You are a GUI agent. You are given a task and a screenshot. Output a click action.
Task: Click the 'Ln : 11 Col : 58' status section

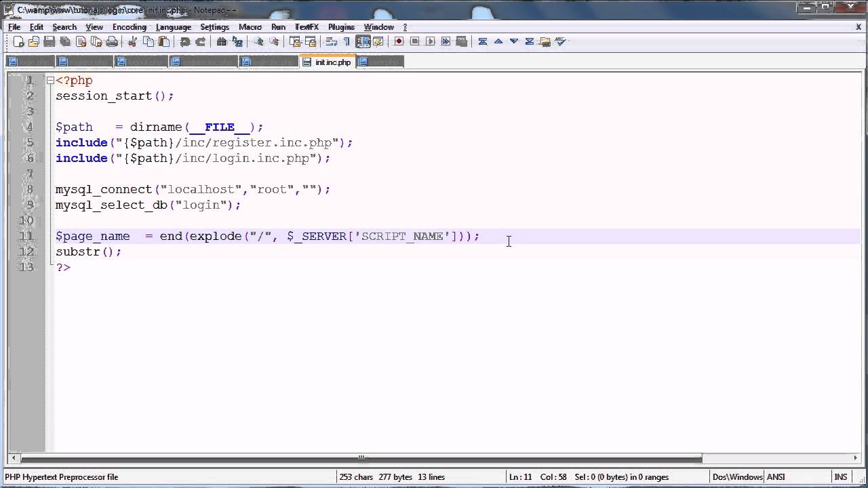pyautogui.click(x=538, y=477)
